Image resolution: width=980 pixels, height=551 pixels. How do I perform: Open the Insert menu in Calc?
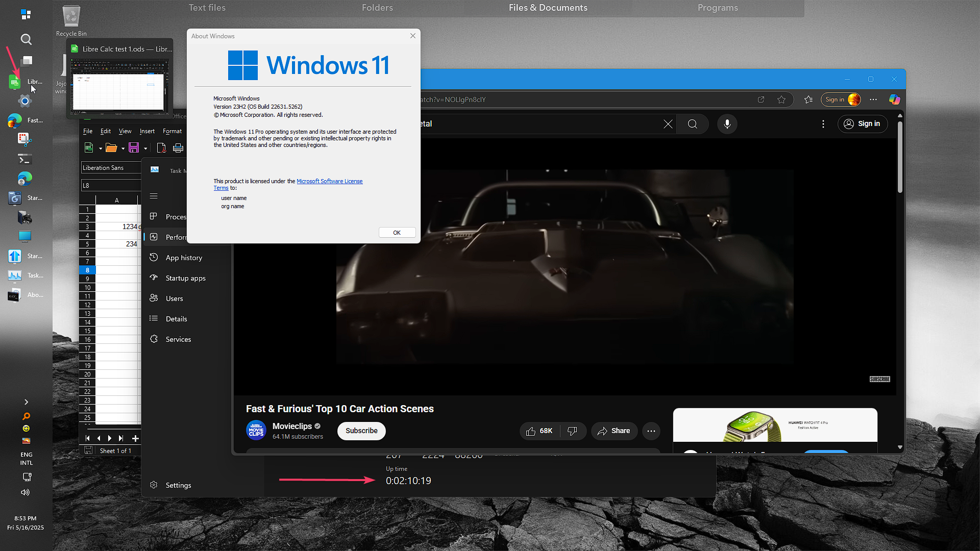coord(147,131)
